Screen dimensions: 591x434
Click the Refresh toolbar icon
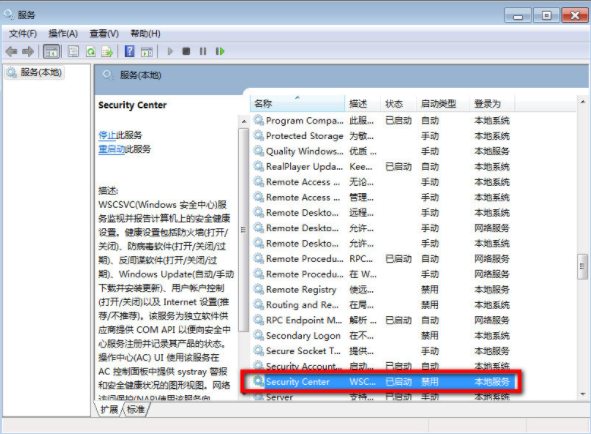tap(90, 51)
